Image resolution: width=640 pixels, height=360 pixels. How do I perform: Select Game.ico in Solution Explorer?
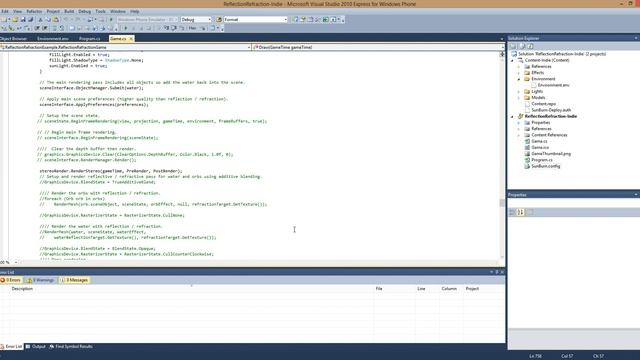tap(540, 148)
